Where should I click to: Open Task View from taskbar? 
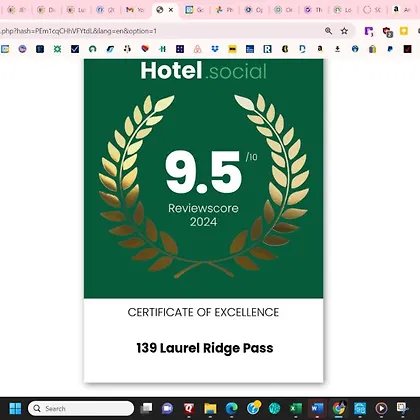click(x=146, y=408)
